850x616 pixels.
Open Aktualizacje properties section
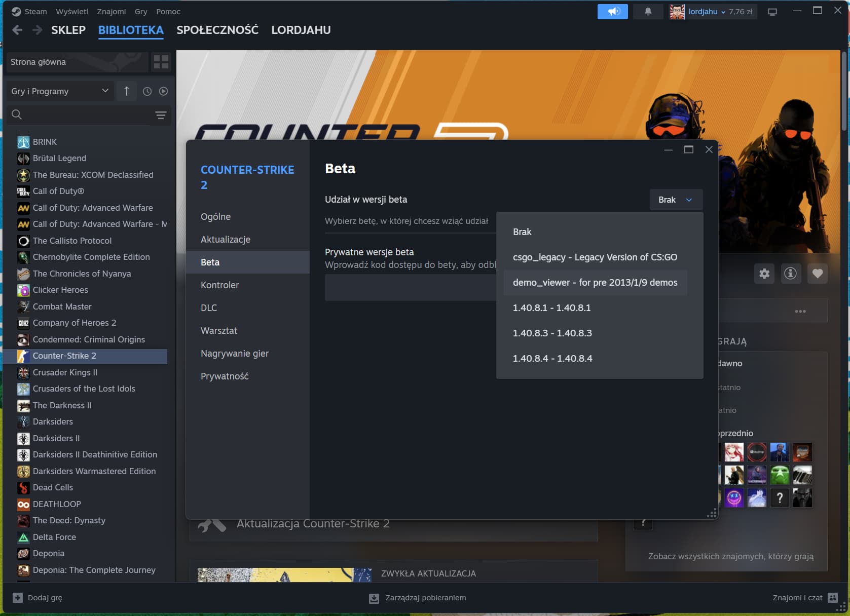(248, 240)
